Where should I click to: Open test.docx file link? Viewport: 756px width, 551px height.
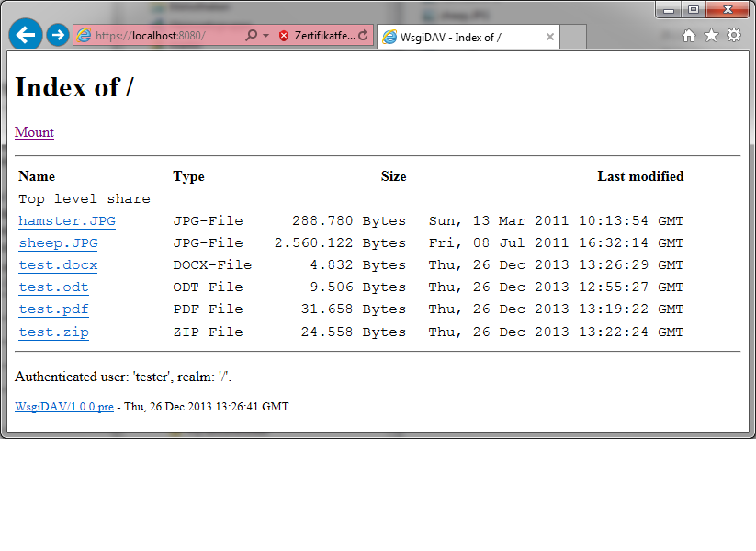pos(58,265)
